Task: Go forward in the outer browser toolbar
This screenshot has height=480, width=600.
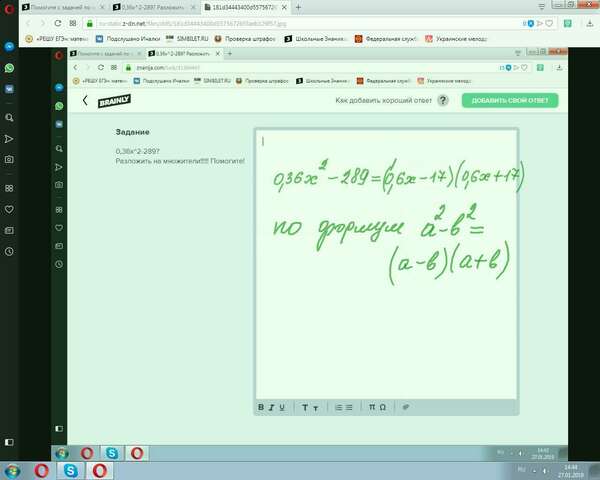Action: (x=43, y=23)
